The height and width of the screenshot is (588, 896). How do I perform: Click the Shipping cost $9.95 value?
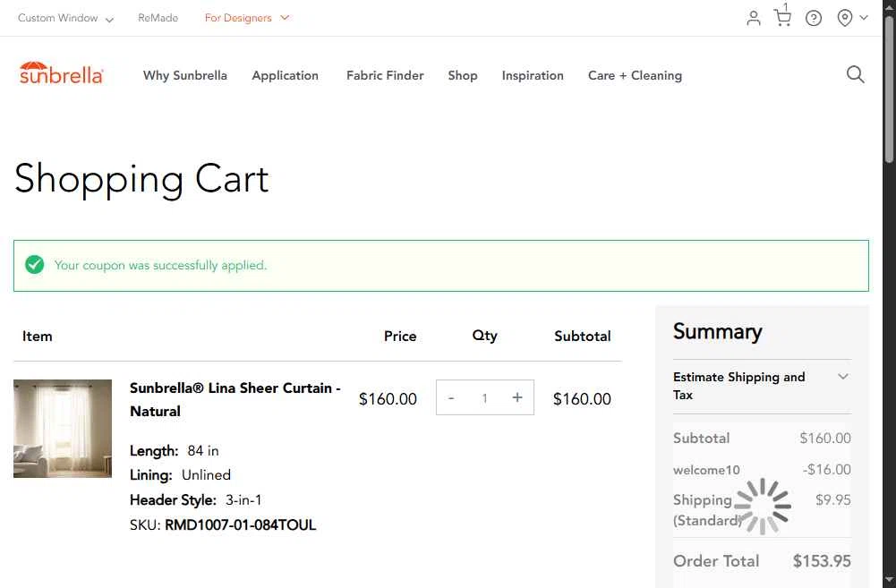pos(833,500)
